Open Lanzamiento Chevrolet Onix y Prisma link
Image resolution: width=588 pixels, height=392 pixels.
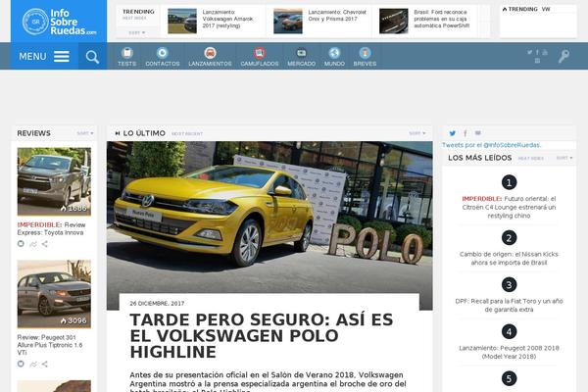(337, 16)
